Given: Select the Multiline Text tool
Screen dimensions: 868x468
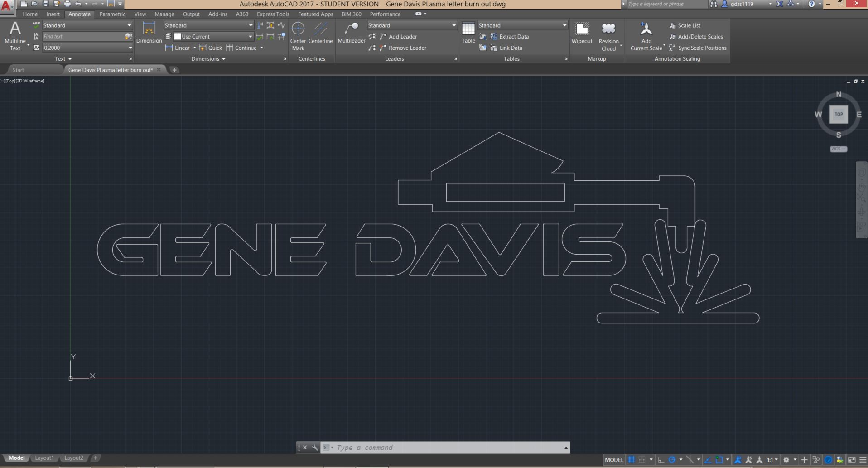Looking at the screenshot, I should pos(15,36).
